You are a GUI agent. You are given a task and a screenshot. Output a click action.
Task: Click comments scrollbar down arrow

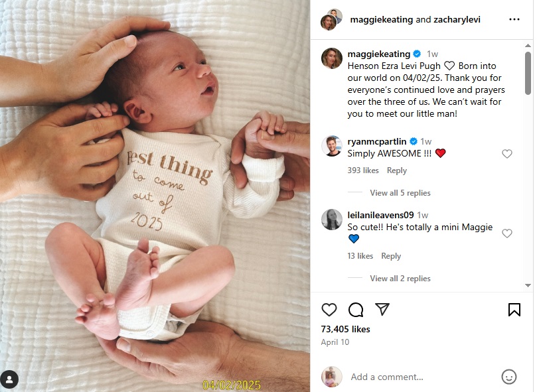pos(528,285)
